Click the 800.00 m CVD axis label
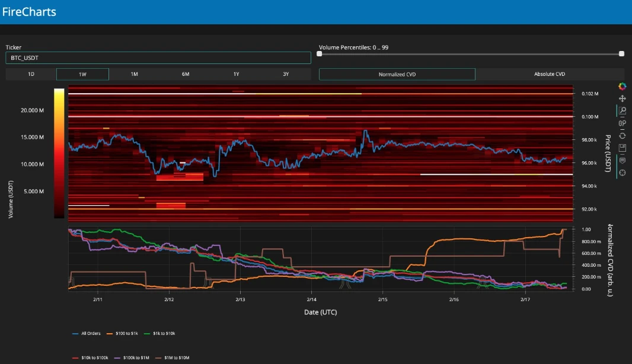The width and height of the screenshot is (632, 364). coord(591,241)
